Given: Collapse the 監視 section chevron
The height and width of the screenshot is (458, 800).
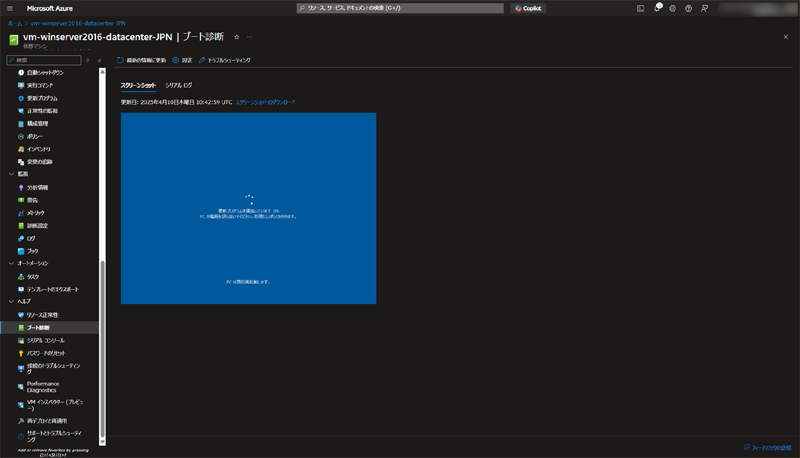Looking at the screenshot, I should (11, 174).
